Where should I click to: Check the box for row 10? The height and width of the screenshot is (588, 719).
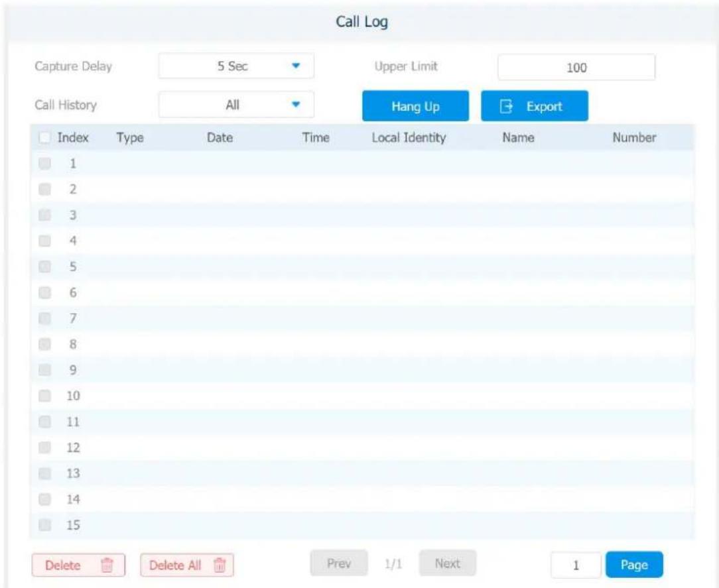coord(44,396)
